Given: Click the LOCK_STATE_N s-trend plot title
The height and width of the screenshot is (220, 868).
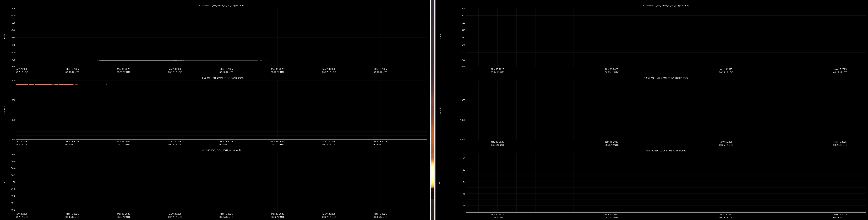Looking at the screenshot, I should 221,151.
